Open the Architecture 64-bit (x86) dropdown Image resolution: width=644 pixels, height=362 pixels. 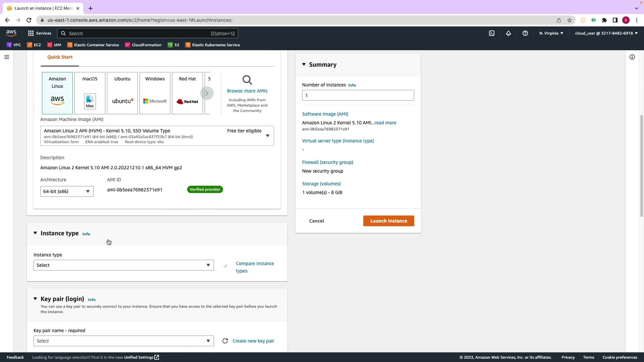pos(67,191)
